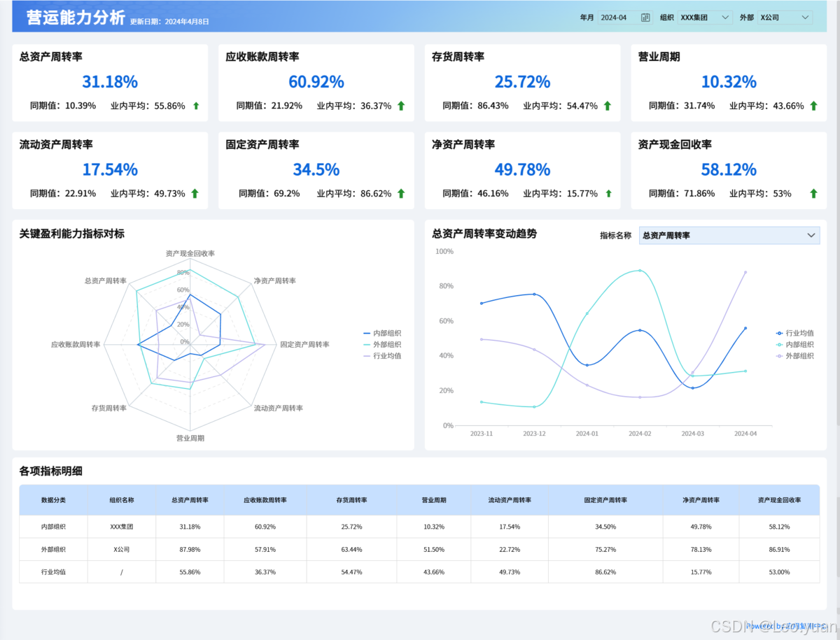The height and width of the screenshot is (640, 840).
Task: Click the 58.12% 资产现金回收率 value
Action: [x=729, y=169]
